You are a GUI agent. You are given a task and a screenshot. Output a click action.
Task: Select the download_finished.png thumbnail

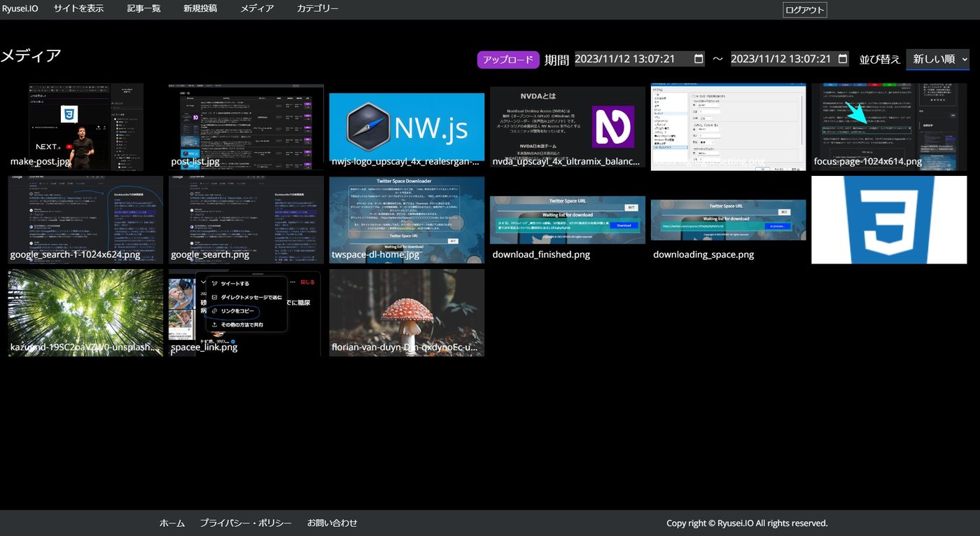[x=567, y=220]
